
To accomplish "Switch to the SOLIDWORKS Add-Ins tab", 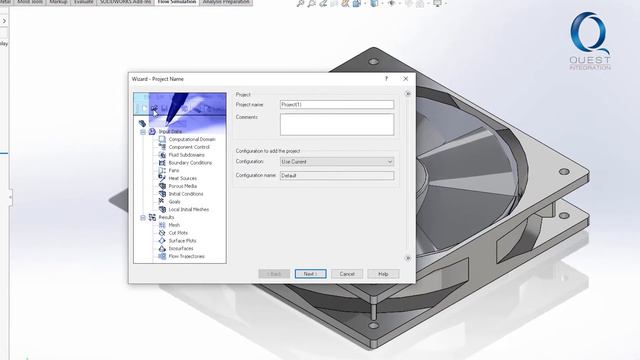I will [x=126, y=2].
